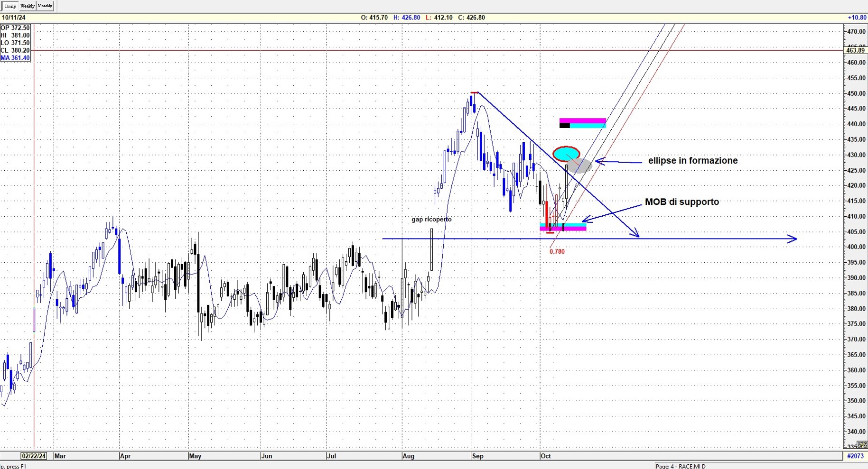
Task: Select the 'MOB di supporto' text annotation
Action: pos(681,202)
